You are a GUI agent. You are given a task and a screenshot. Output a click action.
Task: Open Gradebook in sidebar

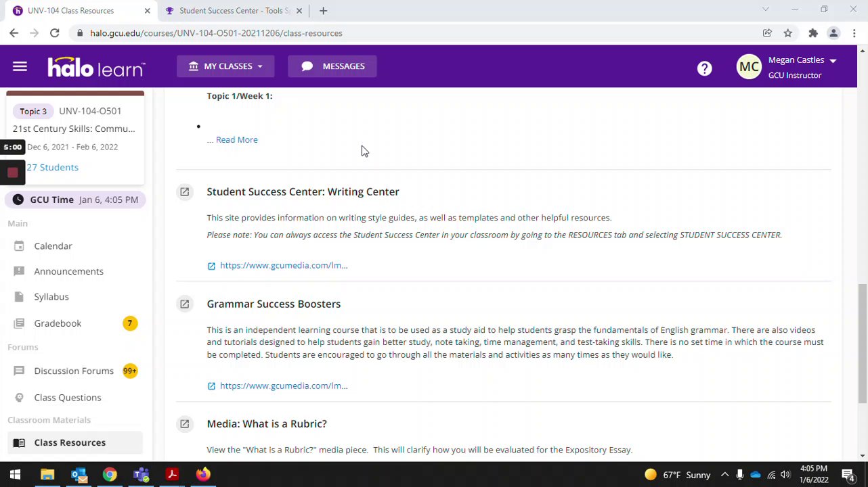click(x=58, y=323)
